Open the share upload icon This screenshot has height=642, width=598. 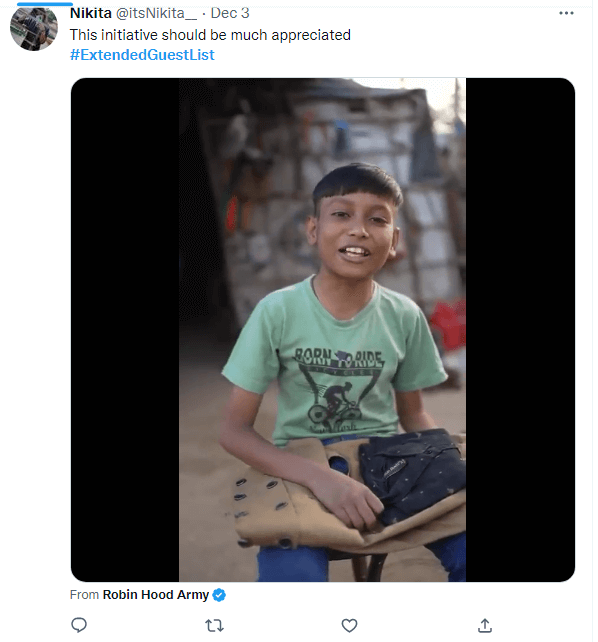[x=485, y=625]
